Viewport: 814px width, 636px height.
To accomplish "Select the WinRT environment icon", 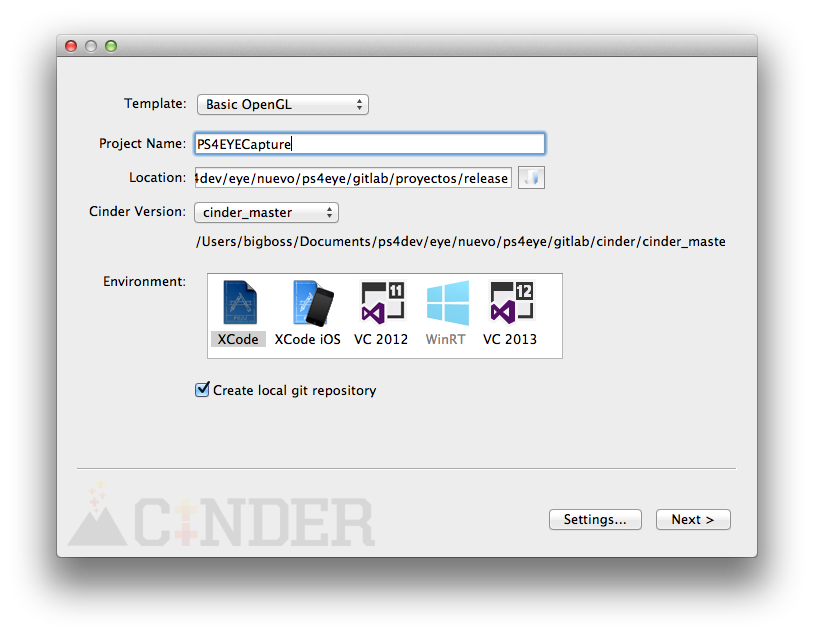I will pos(447,303).
